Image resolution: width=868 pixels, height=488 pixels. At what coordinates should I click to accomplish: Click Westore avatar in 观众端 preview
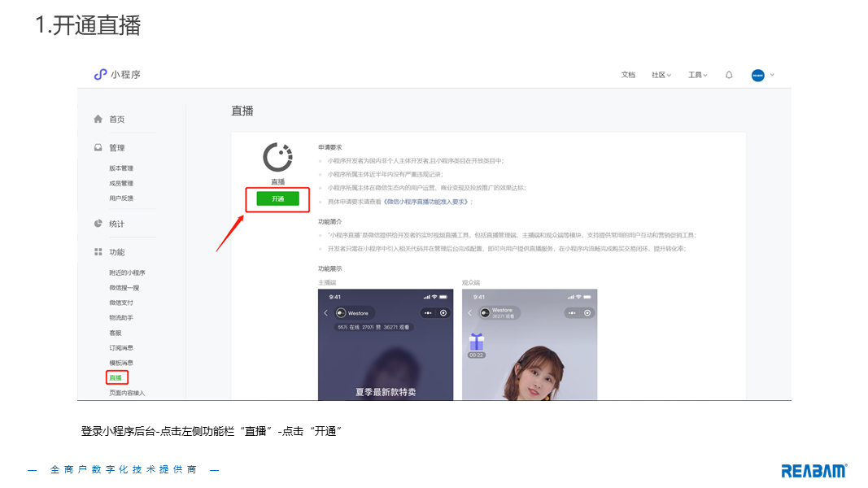pyautogui.click(x=485, y=313)
